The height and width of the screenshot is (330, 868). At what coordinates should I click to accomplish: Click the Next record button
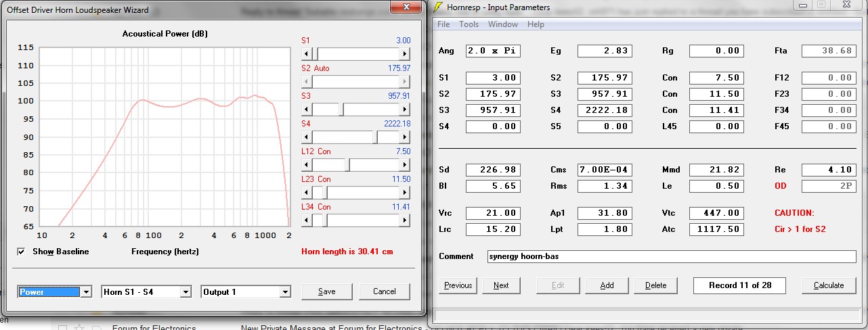[501, 285]
